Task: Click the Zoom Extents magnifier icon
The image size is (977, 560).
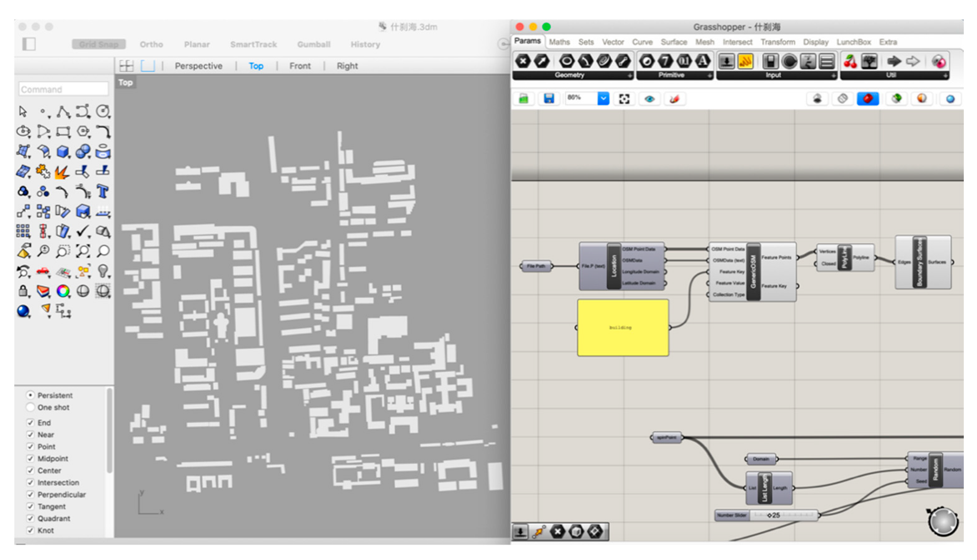Action: pos(83,251)
